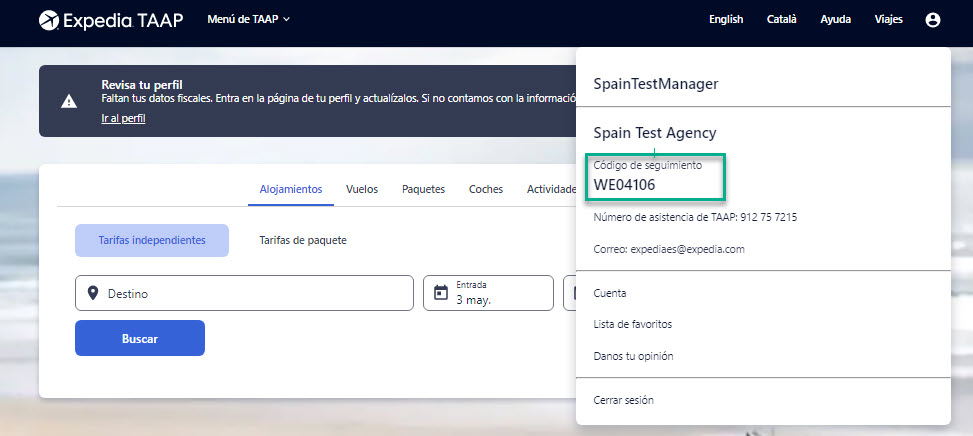Open the Entrada date picker
Screen dimensions: 973x436
(x=488, y=293)
